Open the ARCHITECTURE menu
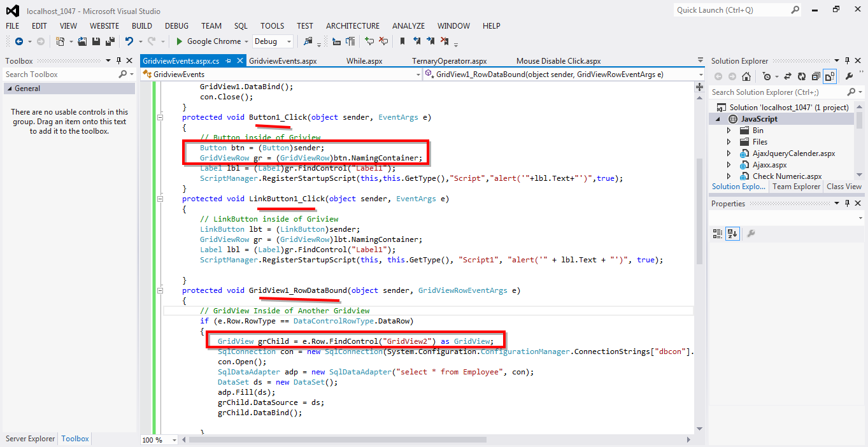This screenshot has height=447, width=868. coord(352,25)
